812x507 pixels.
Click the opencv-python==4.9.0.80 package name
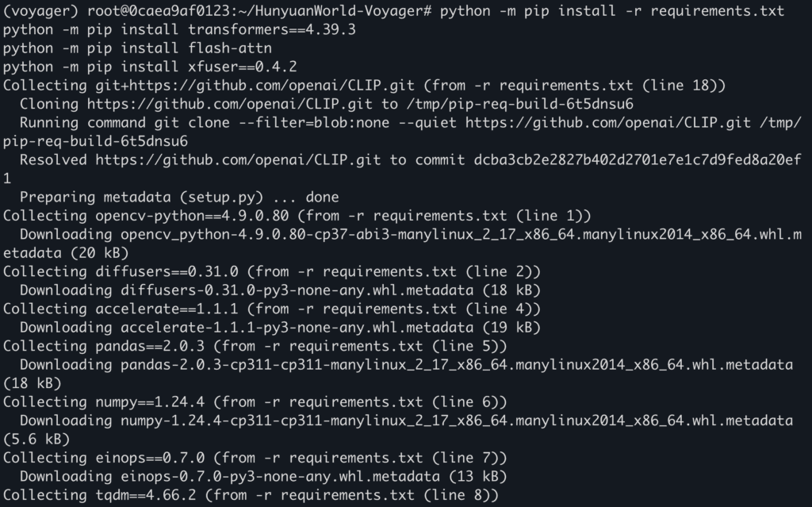click(192, 216)
